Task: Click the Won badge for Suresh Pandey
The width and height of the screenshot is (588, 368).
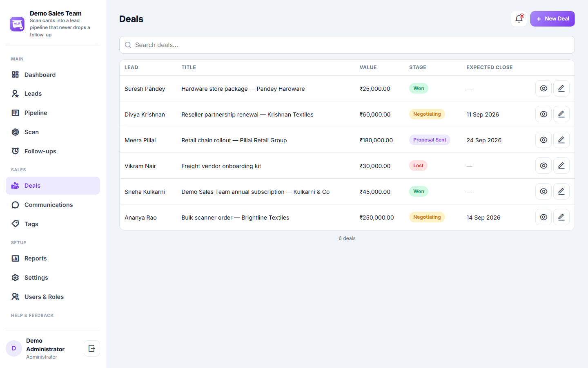Action: pos(419,88)
